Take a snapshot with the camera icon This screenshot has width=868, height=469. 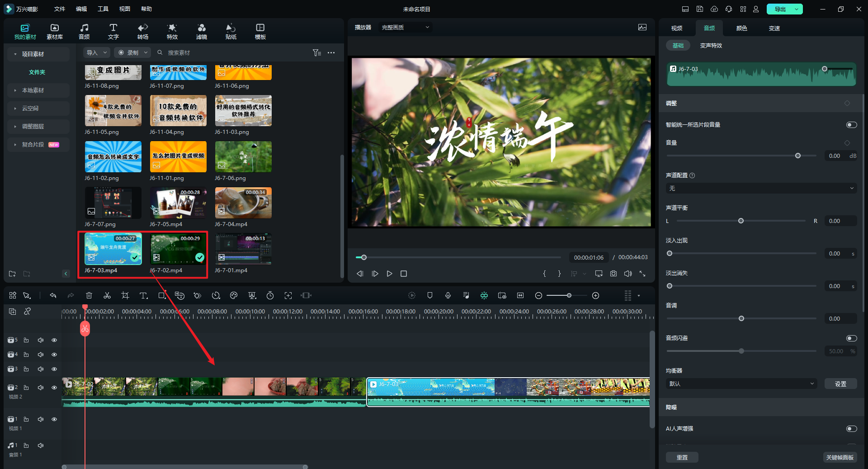tap(613, 274)
